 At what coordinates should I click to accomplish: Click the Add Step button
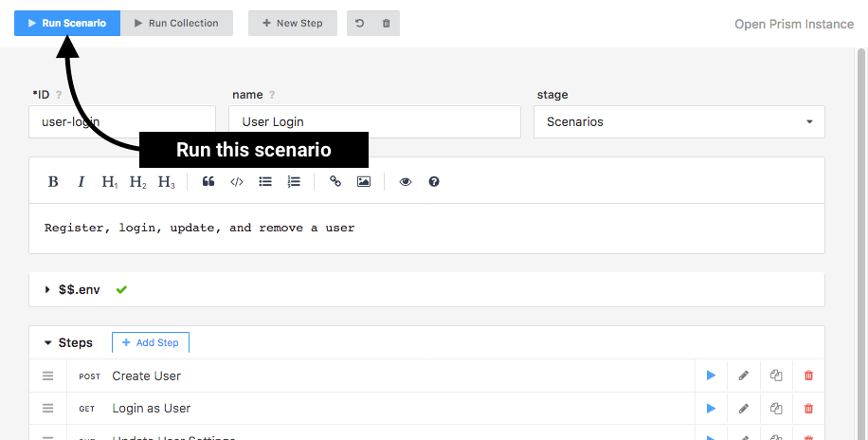tap(151, 342)
